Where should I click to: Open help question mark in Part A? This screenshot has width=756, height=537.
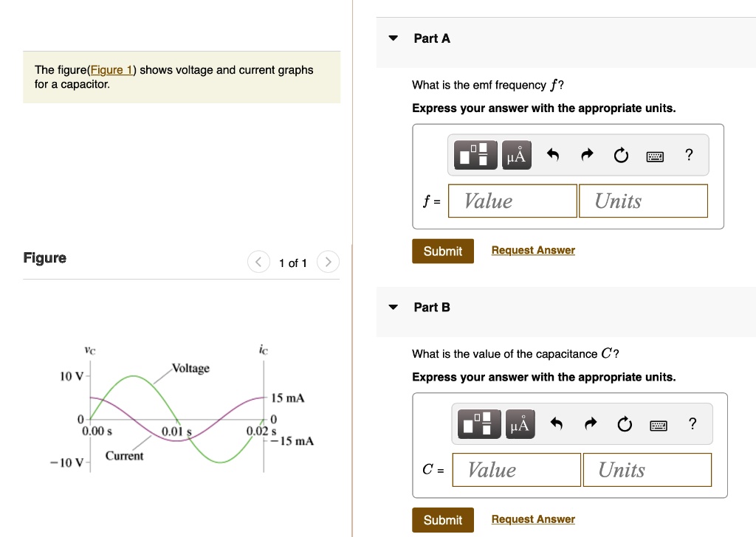[689, 155]
